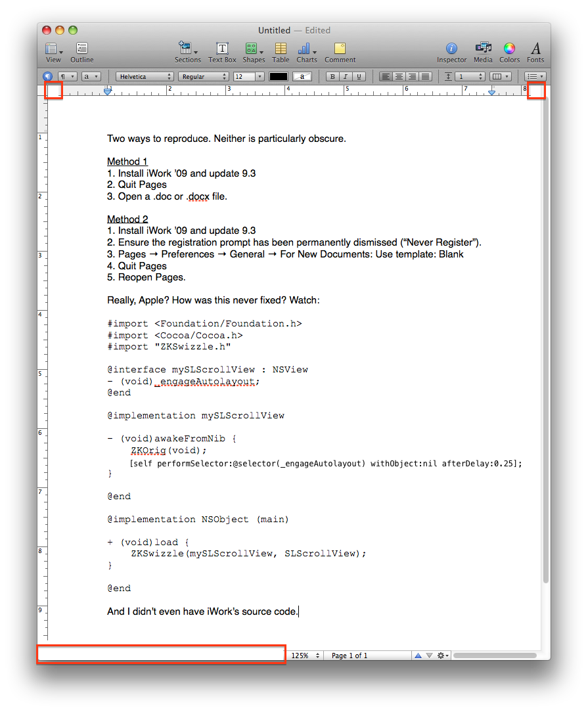
Task: Go to next page with down arrow
Action: [x=429, y=656]
